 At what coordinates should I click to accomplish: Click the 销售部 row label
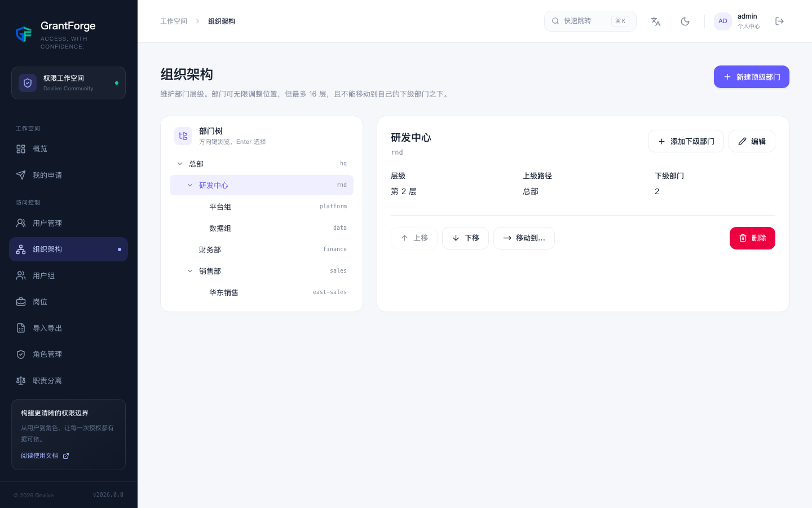[x=210, y=271]
